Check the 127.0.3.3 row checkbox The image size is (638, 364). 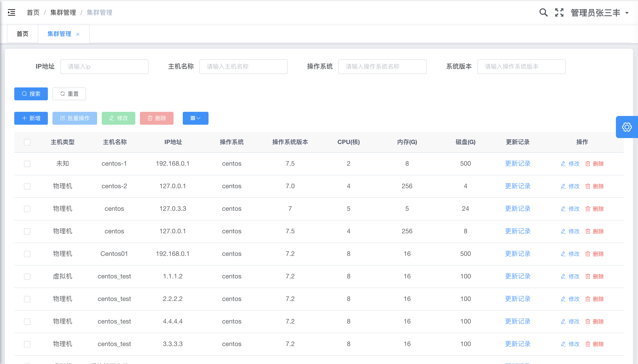click(x=27, y=209)
